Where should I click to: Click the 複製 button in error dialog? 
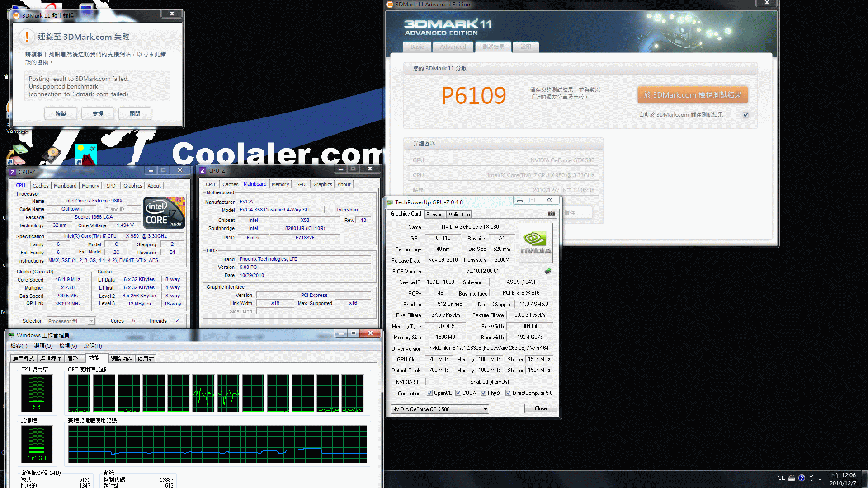(61, 114)
